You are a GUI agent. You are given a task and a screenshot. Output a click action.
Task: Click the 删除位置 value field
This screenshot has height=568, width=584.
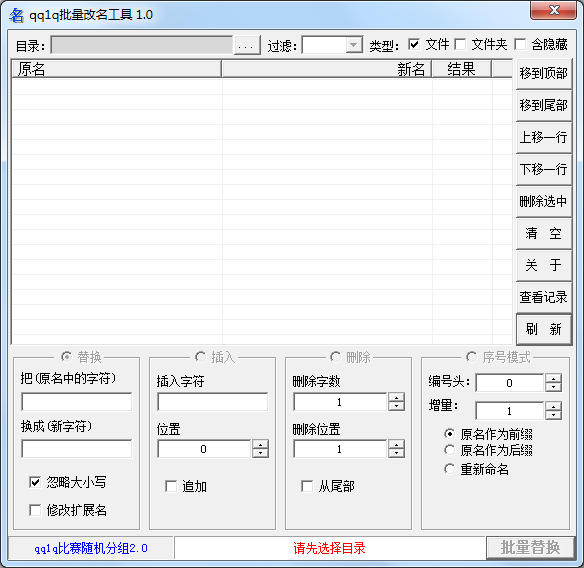(x=340, y=449)
